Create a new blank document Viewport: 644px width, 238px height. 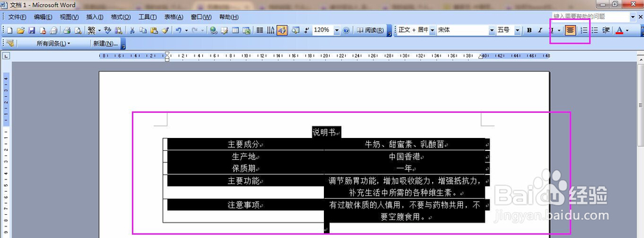point(10,30)
